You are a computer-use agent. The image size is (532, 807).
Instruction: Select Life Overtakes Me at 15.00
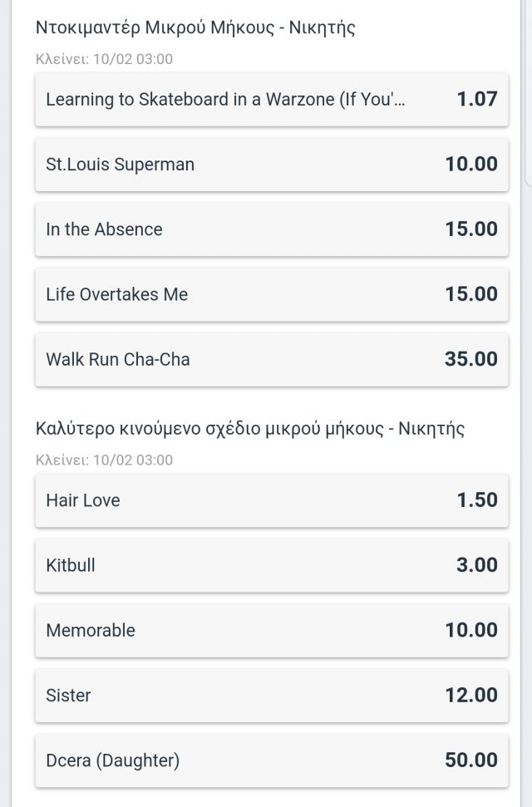pyautogui.click(x=272, y=294)
